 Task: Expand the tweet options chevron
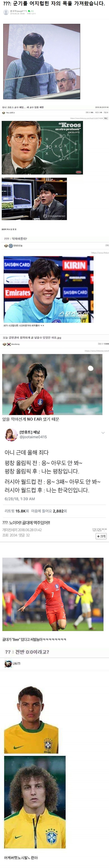tap(103, 433)
